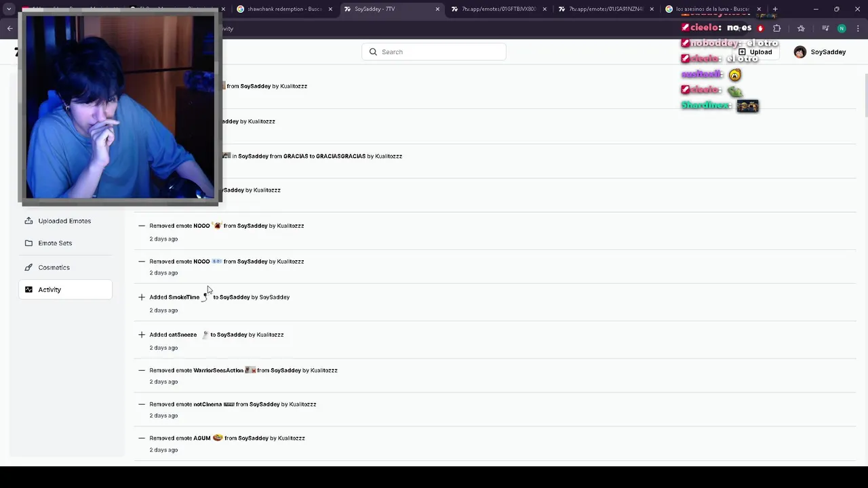Click the Uploaded Emotes upload icon in sidebar
868x488 pixels.
click(x=28, y=221)
